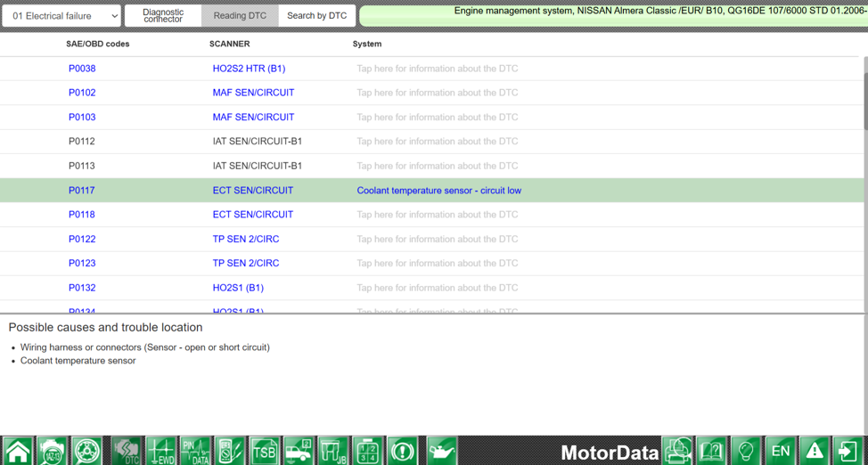
Task: Open code P0038 link
Action: (x=82, y=69)
